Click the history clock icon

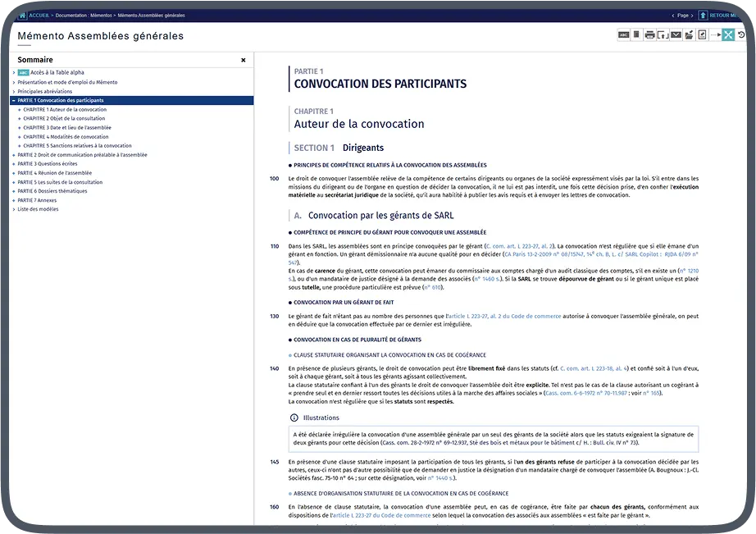[x=741, y=35]
